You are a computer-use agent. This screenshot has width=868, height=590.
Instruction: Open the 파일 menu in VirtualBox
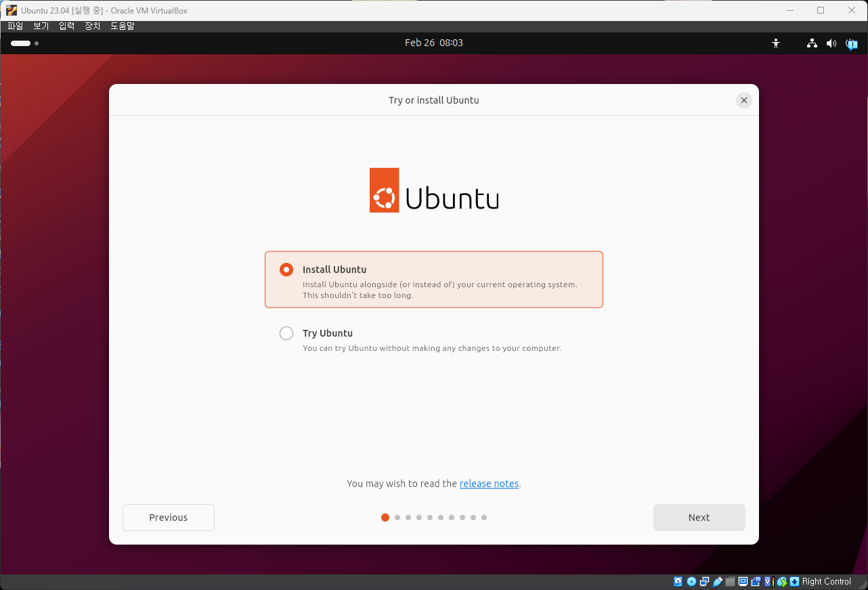pos(16,26)
